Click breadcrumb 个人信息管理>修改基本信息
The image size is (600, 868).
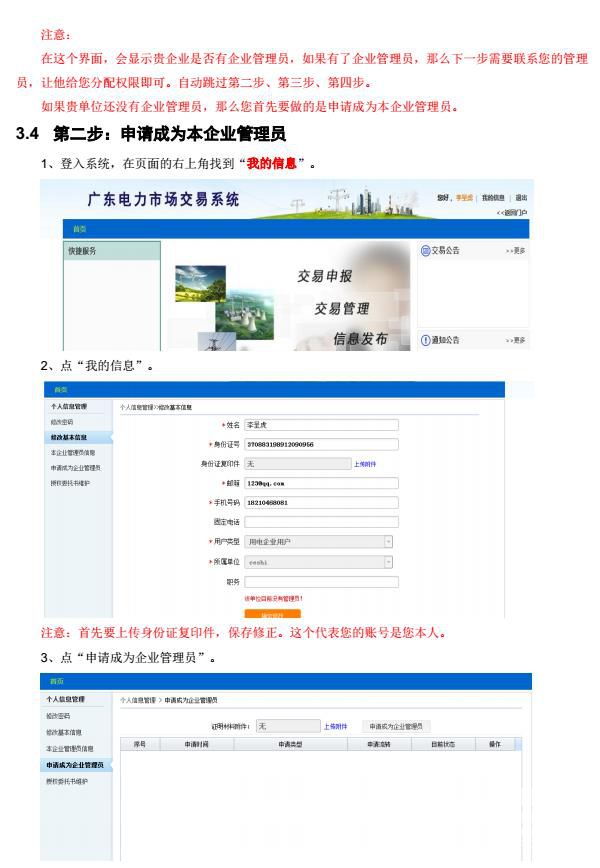[156, 407]
